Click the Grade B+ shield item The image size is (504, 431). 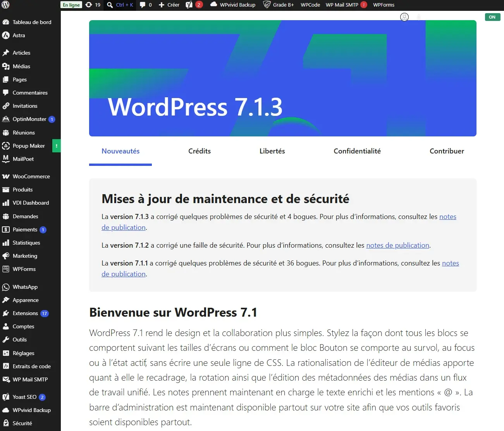pos(279,5)
